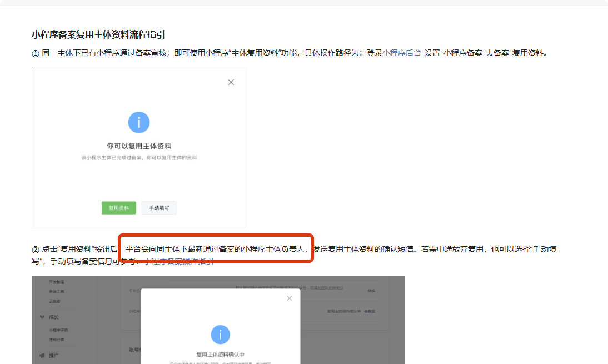Click the dialog title 你可以复用主体资料
The height and width of the screenshot is (364, 608).
(x=139, y=146)
